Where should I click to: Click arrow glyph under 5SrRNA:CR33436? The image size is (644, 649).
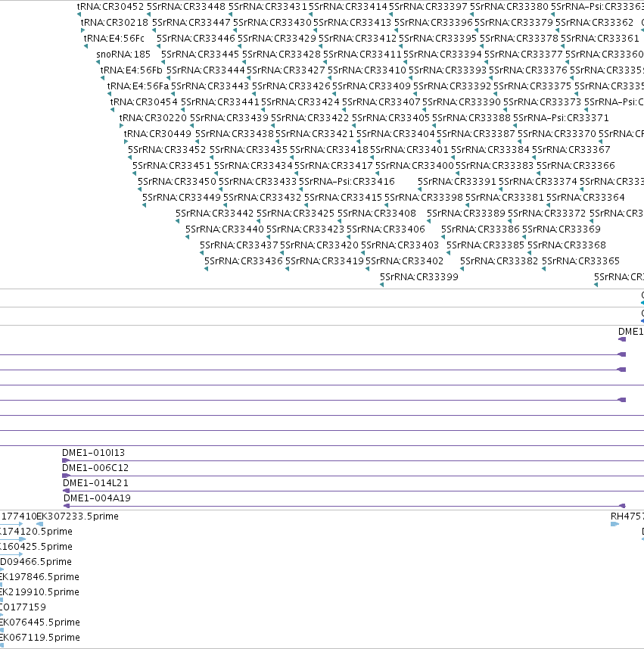tap(206, 269)
